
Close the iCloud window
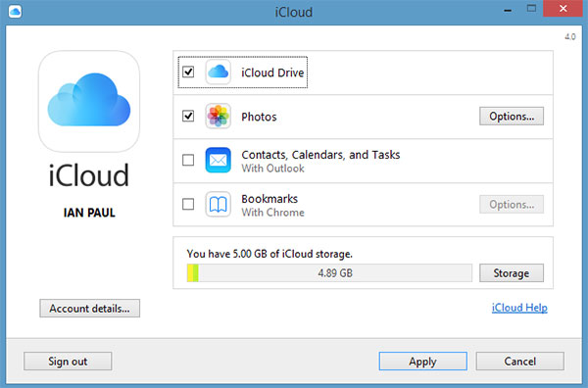click(x=563, y=8)
